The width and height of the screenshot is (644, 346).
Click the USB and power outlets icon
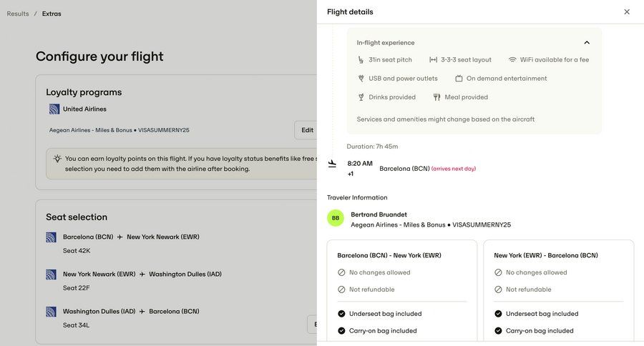click(361, 79)
